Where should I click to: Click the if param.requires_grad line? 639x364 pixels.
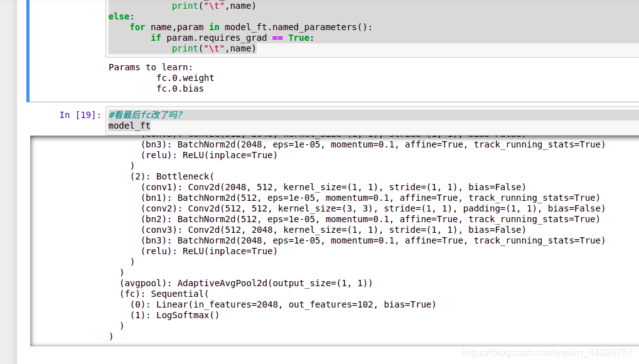point(232,38)
